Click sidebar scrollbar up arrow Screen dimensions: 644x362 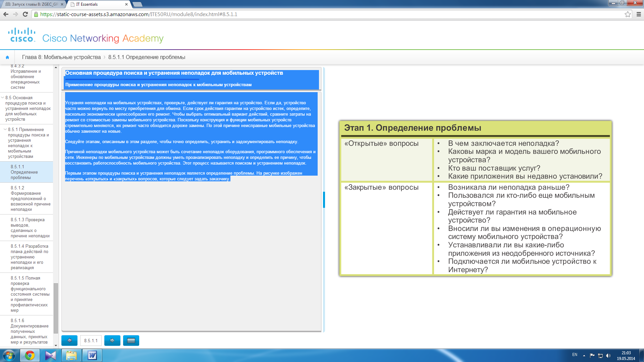pyautogui.click(x=56, y=67)
